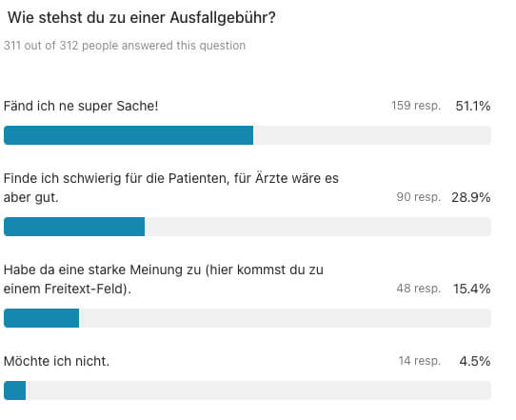This screenshot has width=516, height=420.
Task: Click the question title 'Wie stehst du zu einer Ausfallgebühr?'
Action: pos(142,18)
